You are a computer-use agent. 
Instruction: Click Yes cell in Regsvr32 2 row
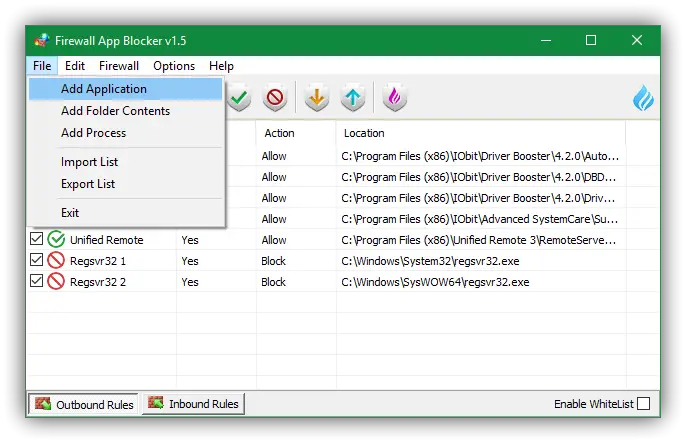tap(190, 282)
